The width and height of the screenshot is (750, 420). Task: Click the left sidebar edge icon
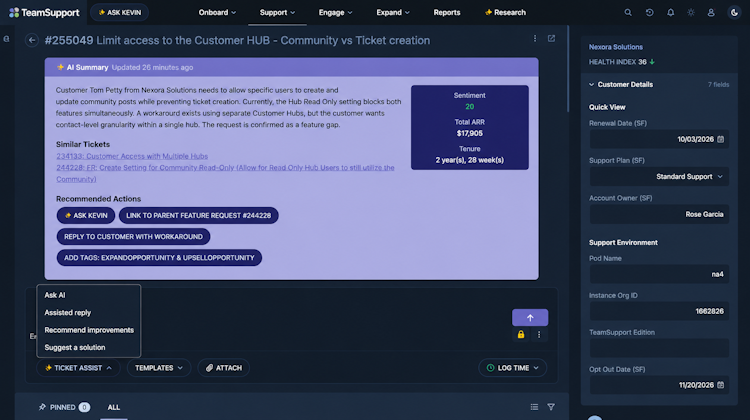(x=6, y=39)
